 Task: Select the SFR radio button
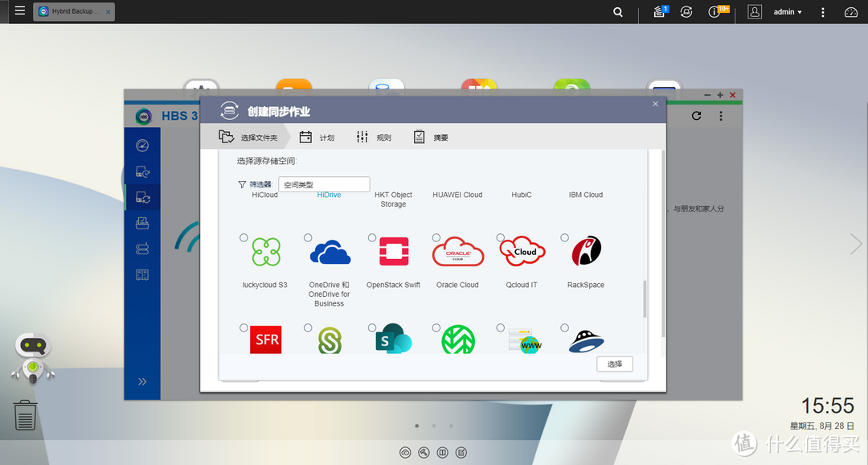coord(244,328)
